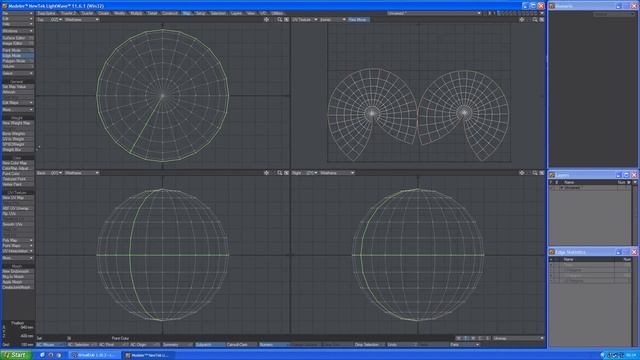The image size is (640, 360).
Task: Click New Endomorph button
Action: coord(18,271)
